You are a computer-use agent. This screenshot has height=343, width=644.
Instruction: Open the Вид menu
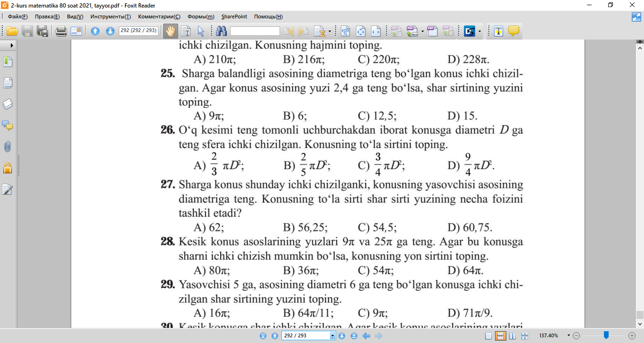coord(75,16)
